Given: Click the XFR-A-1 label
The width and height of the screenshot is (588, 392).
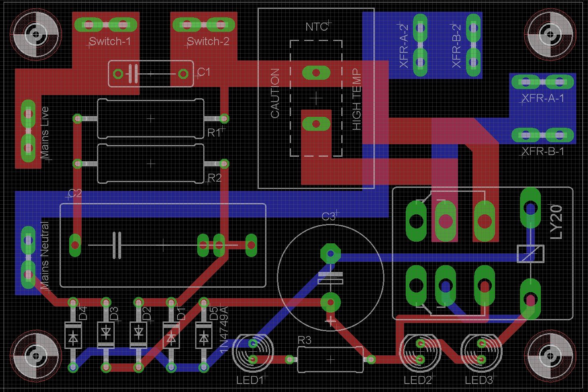Looking at the screenshot, I should coord(543,98).
